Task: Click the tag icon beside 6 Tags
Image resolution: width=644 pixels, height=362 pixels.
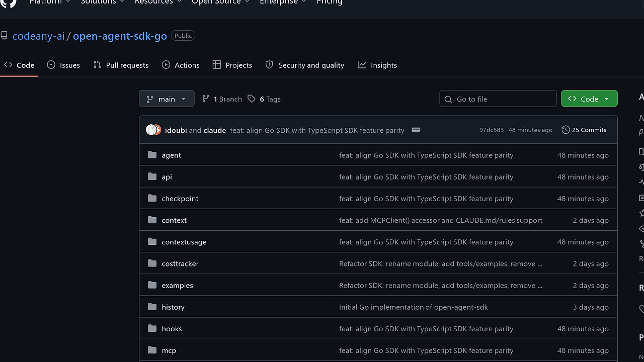Action: 252,99
